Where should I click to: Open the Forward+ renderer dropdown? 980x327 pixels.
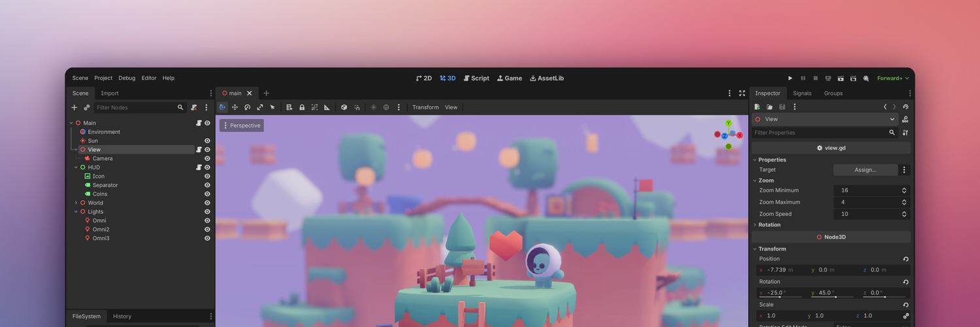coord(892,78)
